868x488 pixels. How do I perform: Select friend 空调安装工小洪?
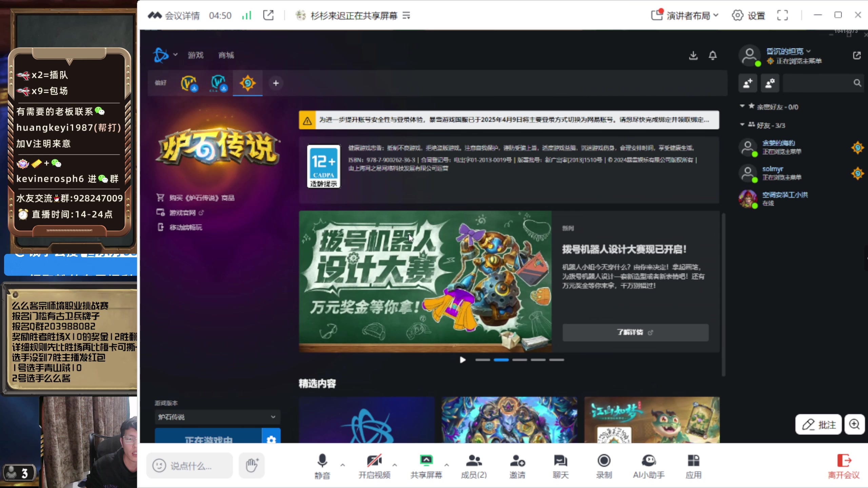click(x=802, y=199)
